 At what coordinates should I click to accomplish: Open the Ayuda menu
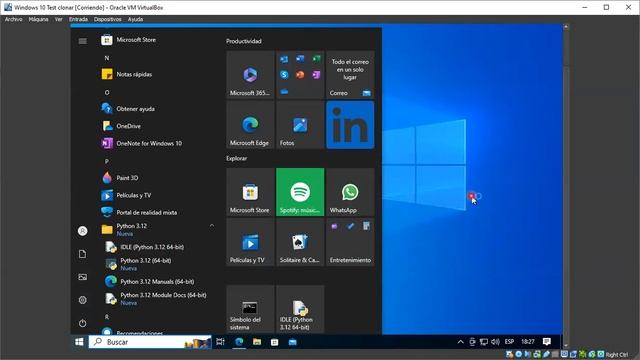tap(135, 19)
